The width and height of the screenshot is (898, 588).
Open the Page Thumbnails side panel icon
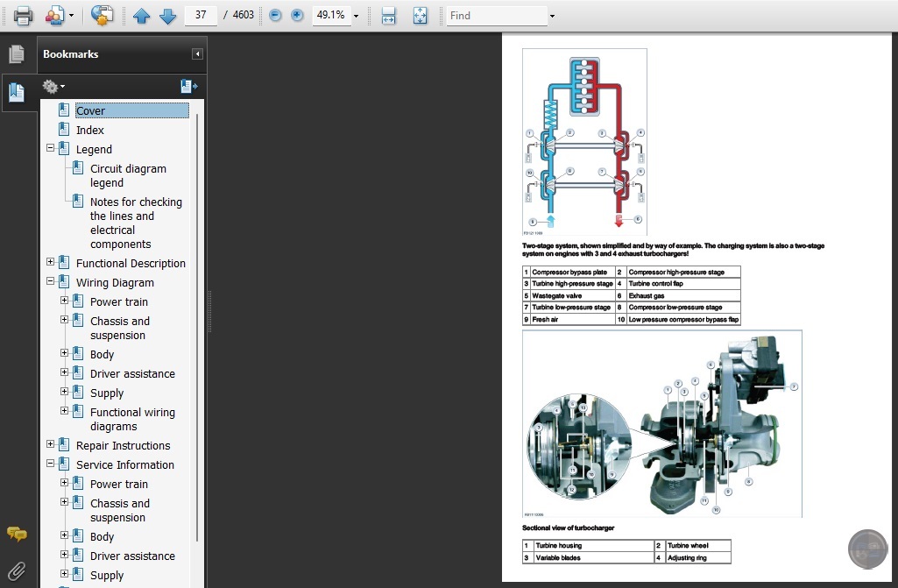17,53
